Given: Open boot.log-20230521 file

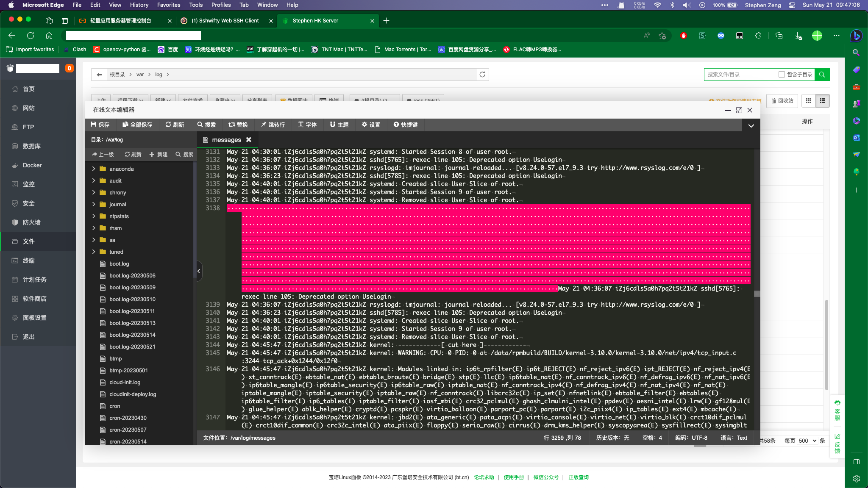Looking at the screenshot, I should (x=132, y=347).
